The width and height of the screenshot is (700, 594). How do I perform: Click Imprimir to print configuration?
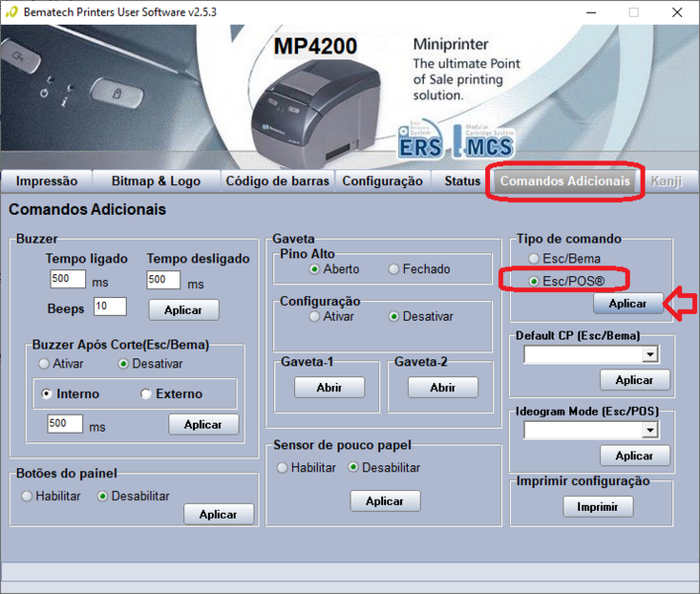tap(598, 507)
